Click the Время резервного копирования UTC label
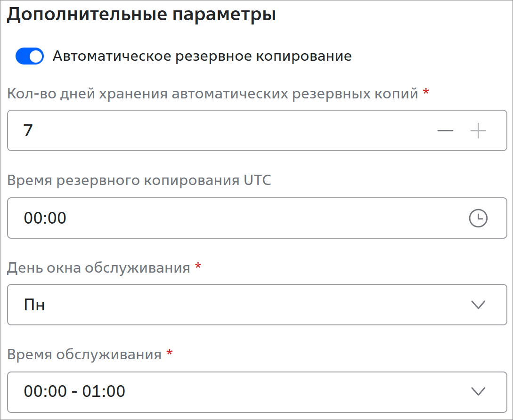The height and width of the screenshot is (420, 513). pos(139,180)
